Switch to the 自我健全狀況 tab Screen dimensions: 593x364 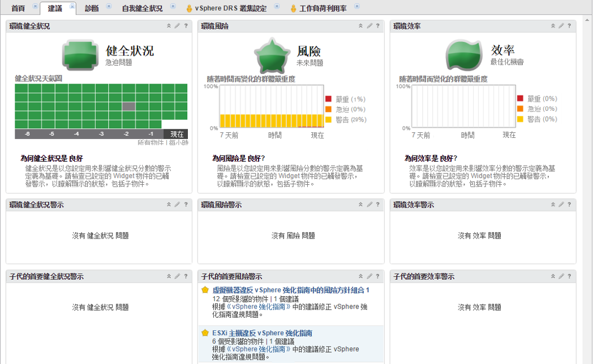142,8
